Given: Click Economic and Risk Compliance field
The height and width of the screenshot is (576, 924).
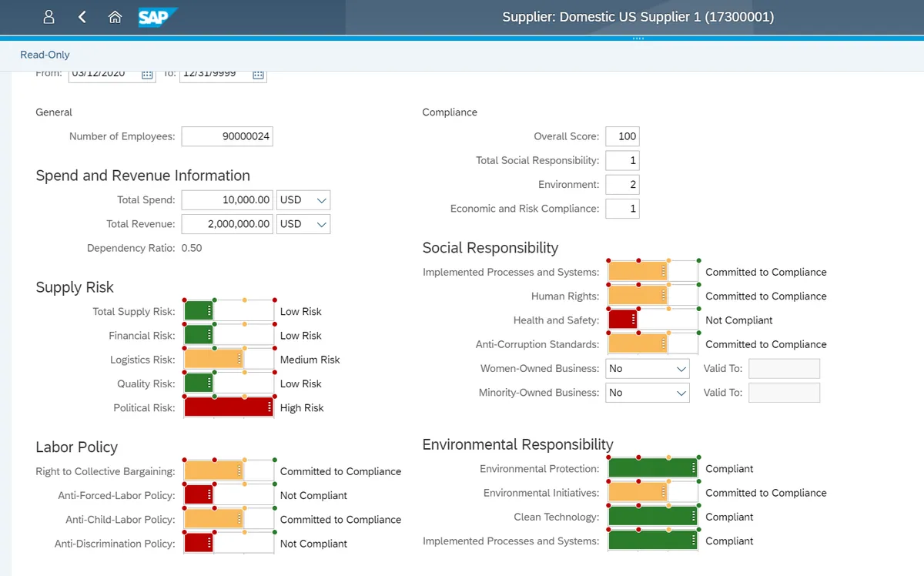Looking at the screenshot, I should click(622, 209).
